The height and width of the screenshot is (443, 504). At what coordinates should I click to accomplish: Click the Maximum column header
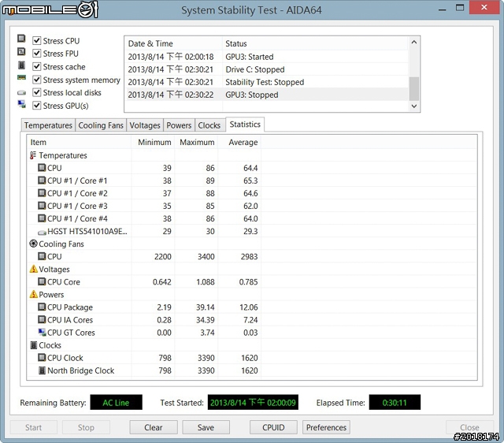tap(196, 142)
